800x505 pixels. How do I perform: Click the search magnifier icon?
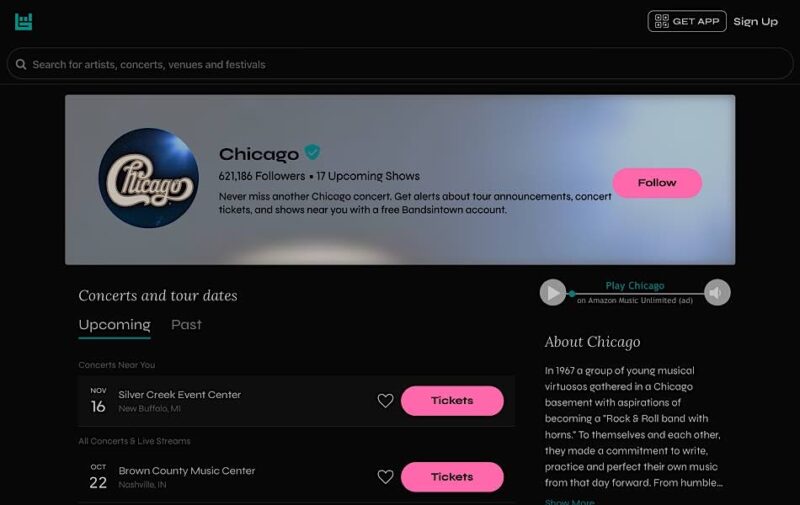click(21, 64)
